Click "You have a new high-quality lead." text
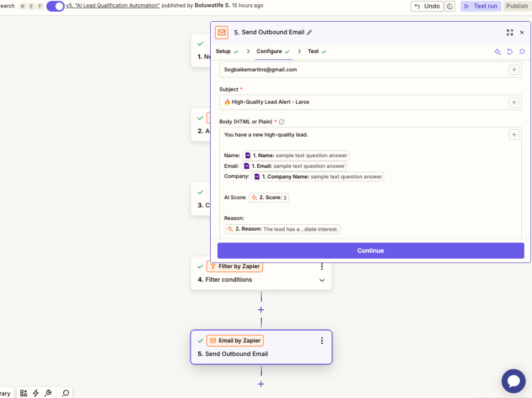The height and width of the screenshot is (398, 532). tap(266, 135)
